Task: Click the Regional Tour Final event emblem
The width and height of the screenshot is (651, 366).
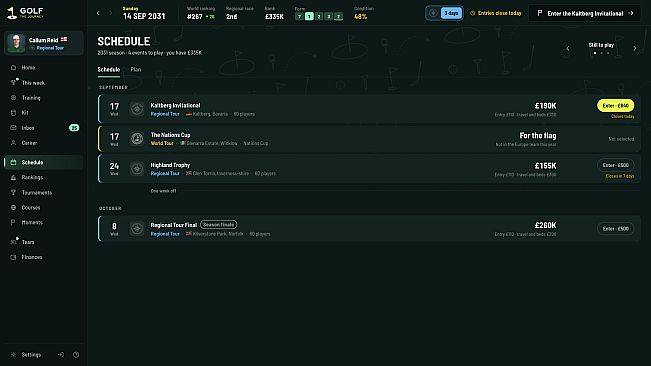Action: tap(137, 229)
